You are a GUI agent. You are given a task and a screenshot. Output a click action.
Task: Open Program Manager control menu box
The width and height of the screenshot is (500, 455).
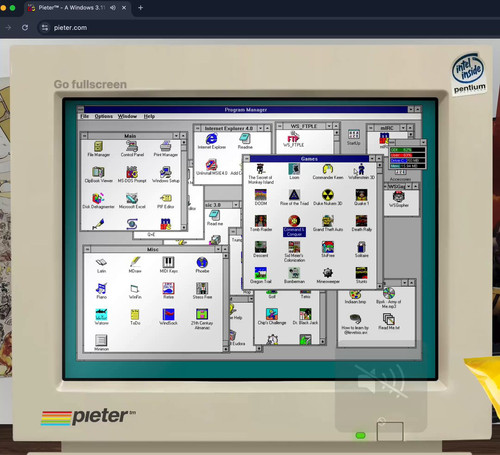coord(80,109)
